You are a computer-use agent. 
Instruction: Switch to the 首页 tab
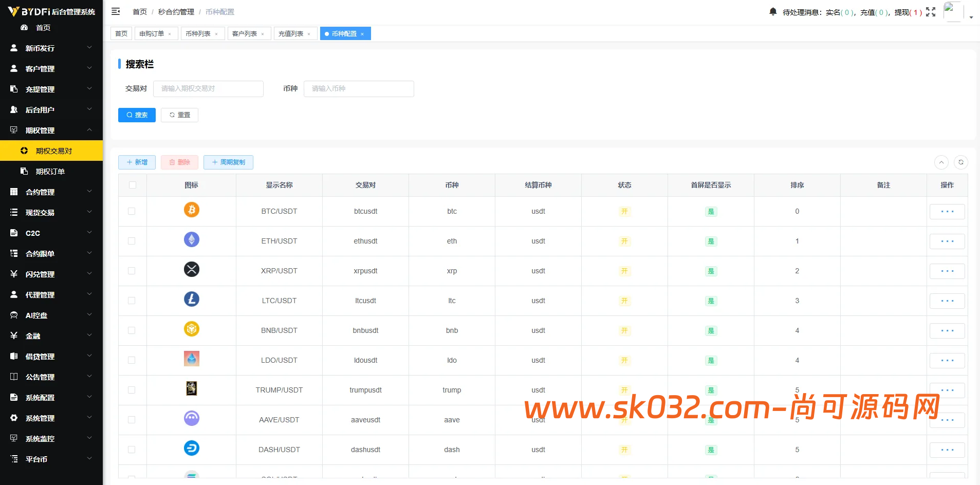(x=121, y=34)
